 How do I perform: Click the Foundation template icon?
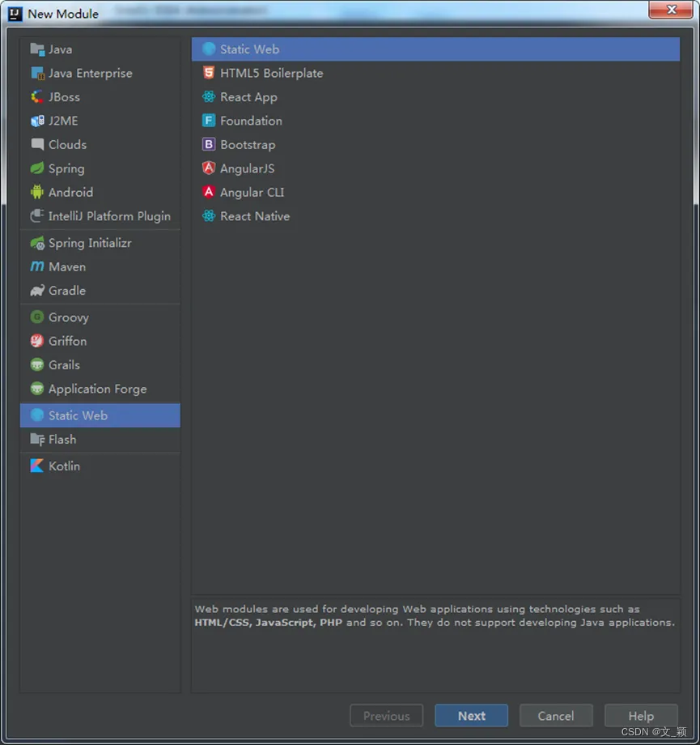(209, 121)
